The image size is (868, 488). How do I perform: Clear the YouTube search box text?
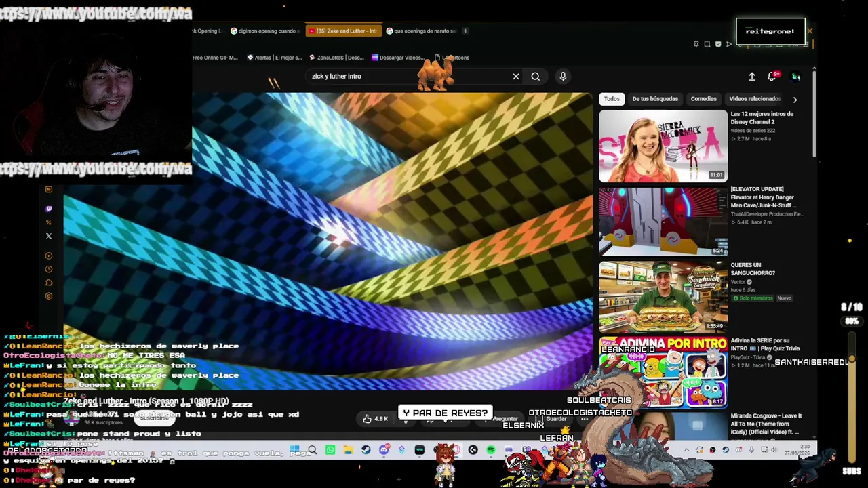pyautogui.click(x=516, y=77)
